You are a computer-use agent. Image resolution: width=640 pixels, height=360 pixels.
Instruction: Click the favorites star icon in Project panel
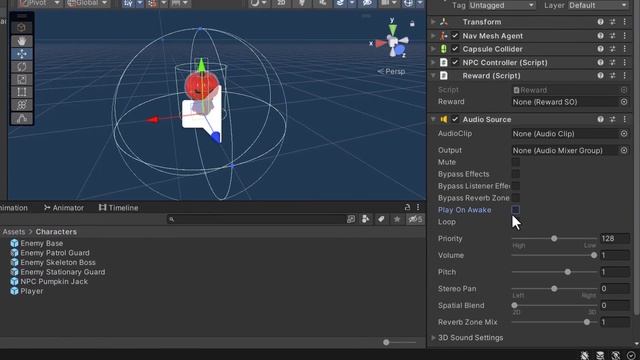[397, 219]
